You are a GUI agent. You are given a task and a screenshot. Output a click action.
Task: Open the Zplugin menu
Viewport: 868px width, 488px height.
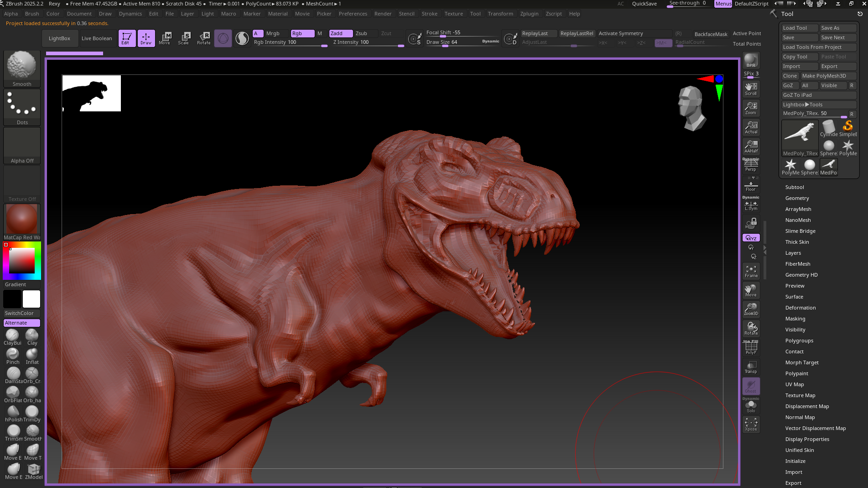[x=529, y=14]
